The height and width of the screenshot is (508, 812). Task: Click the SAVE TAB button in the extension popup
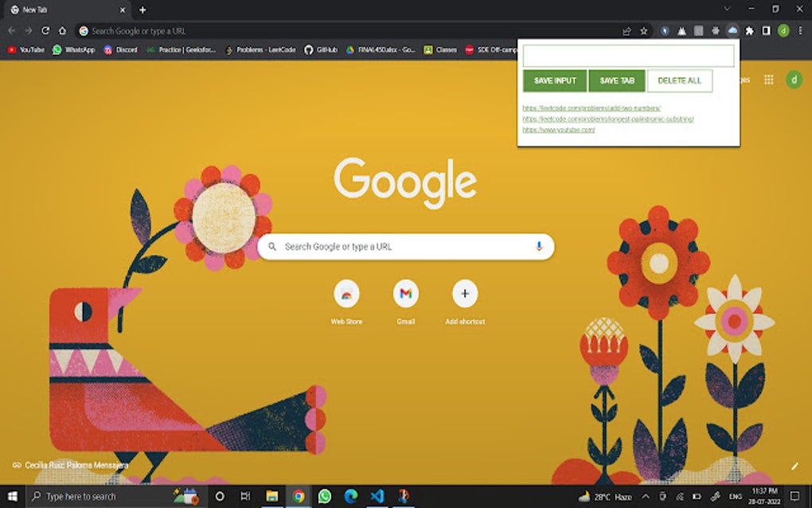616,80
